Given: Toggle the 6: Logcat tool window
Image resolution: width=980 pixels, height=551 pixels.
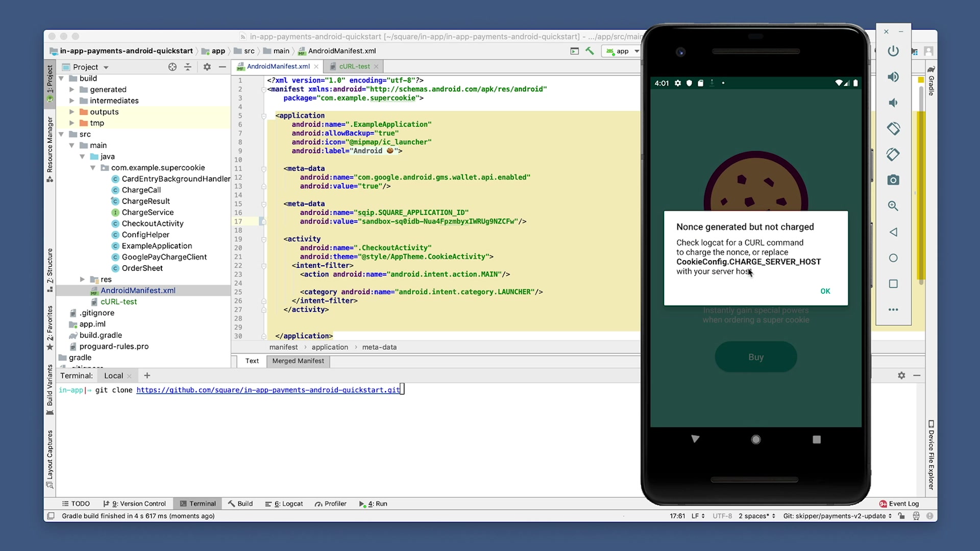Looking at the screenshot, I should [284, 504].
